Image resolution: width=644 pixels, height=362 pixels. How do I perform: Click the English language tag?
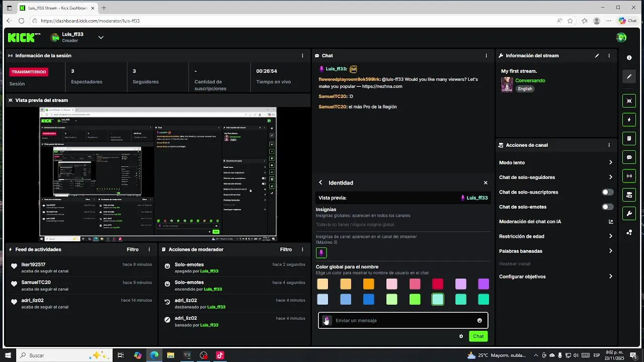click(525, 89)
